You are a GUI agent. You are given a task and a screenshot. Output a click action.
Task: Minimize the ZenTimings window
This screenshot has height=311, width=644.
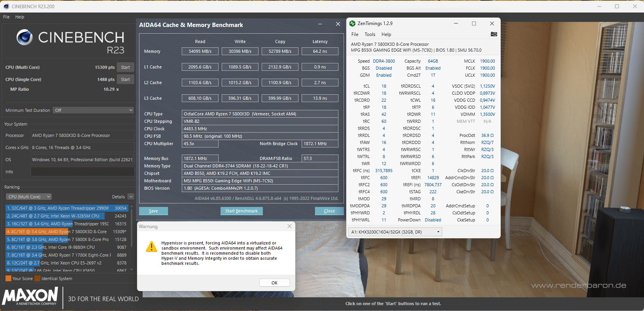(x=456, y=23)
